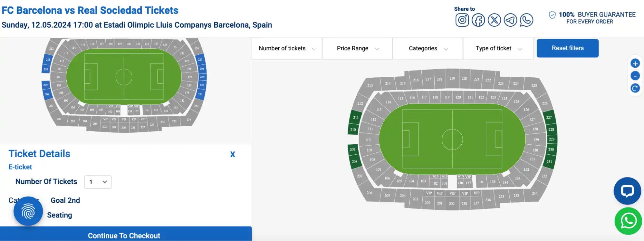
Task: Expand the Type of ticket selector
Action: pyautogui.click(x=498, y=48)
